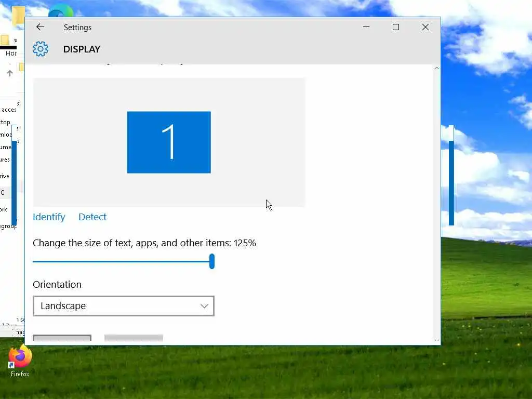Click Up arrow in File Explorer window
This screenshot has height=399, width=532.
tap(10, 73)
